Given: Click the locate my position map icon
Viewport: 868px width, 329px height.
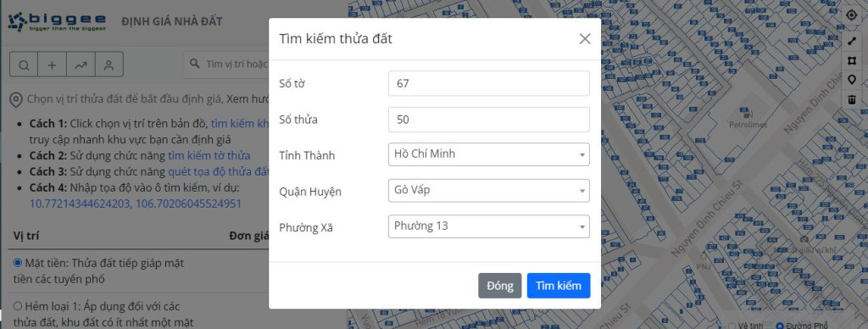Looking at the screenshot, I should point(852,15).
